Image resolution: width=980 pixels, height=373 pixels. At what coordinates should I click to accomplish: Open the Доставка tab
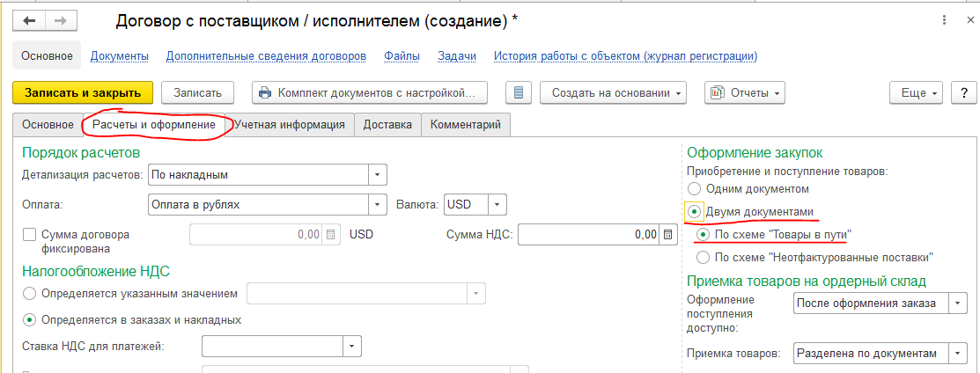(x=387, y=125)
